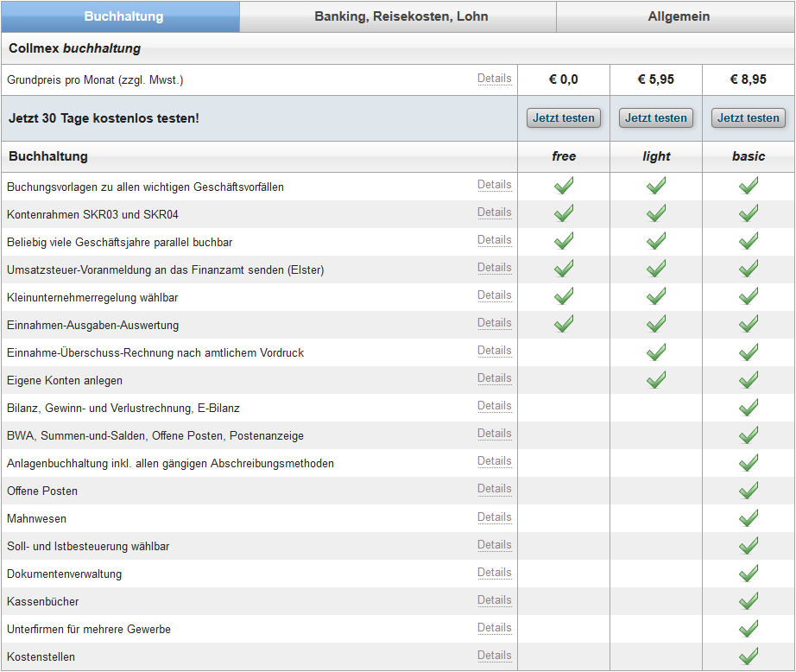Image resolution: width=796 pixels, height=672 pixels.
Task: Click the checkmark in the BWA, Summen-und-Salden row
Action: [749, 434]
